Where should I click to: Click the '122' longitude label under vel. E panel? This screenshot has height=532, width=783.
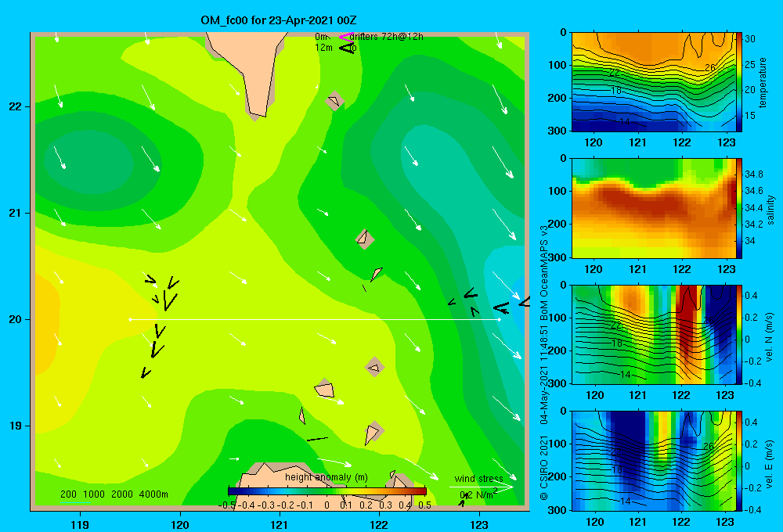[x=681, y=522]
